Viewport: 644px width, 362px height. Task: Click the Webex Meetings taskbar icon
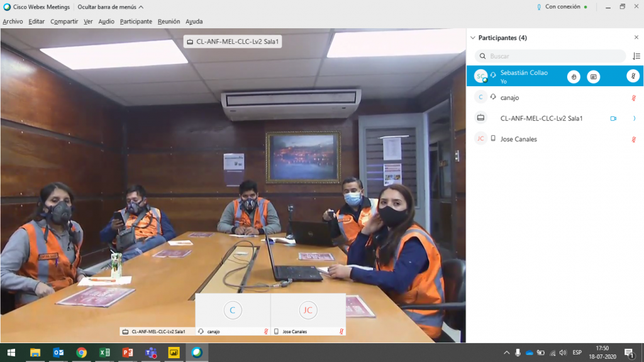click(197, 353)
